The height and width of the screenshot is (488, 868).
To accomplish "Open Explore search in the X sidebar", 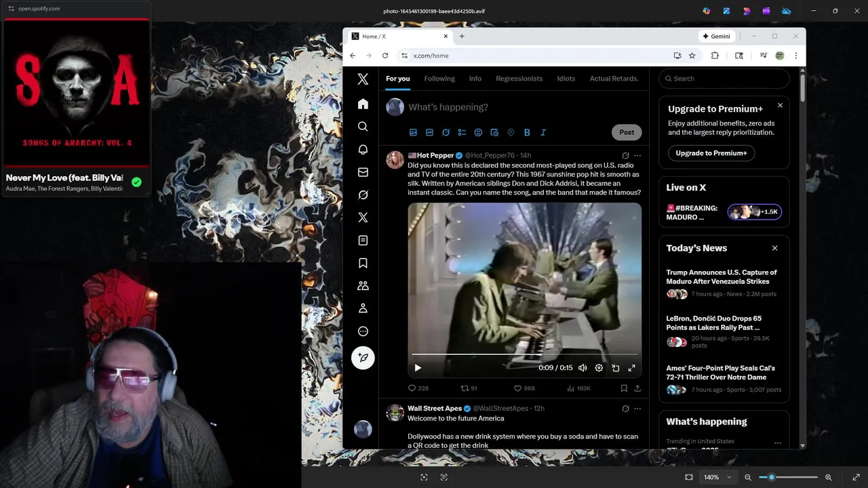I will point(363,127).
